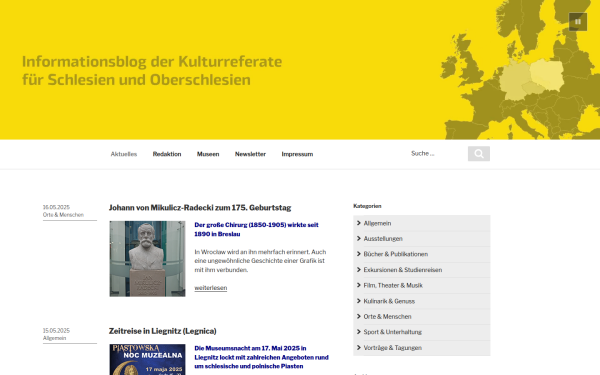Image resolution: width=600 pixels, height=375 pixels.
Task: Click weiterlesen under the Mikulicz-Radecki article
Action: coord(210,288)
